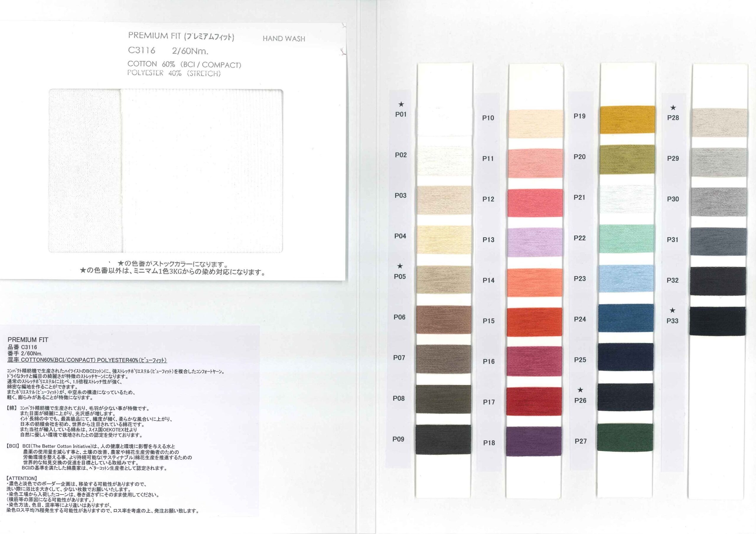The height and width of the screenshot is (534, 756).
Task: Select the P15 red-orange yarn swatch
Action: [535, 322]
